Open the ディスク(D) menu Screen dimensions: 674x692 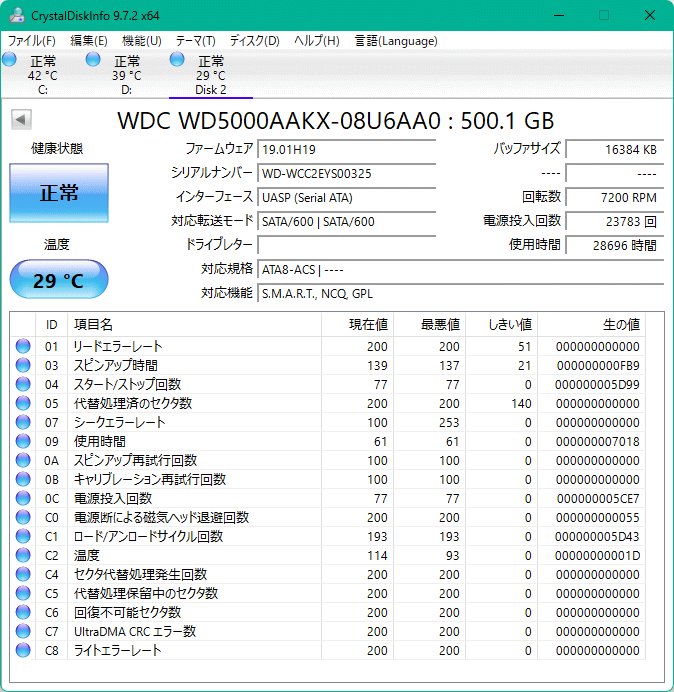[x=255, y=41]
